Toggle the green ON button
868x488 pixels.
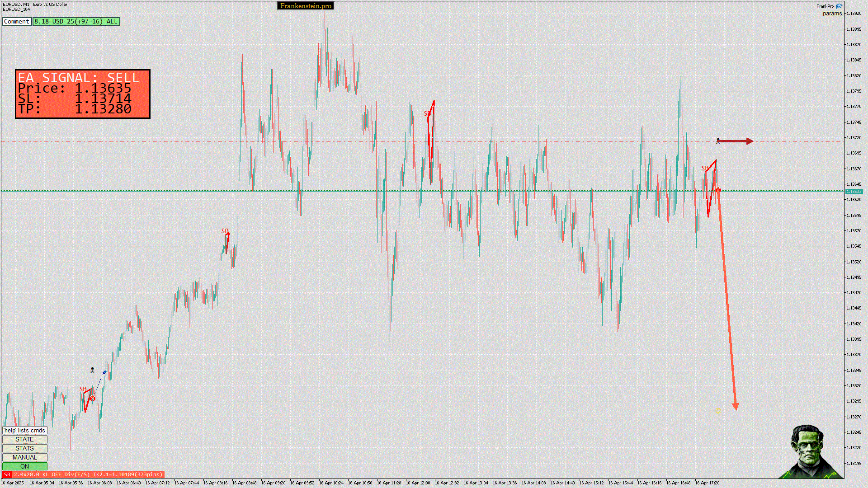point(24,466)
